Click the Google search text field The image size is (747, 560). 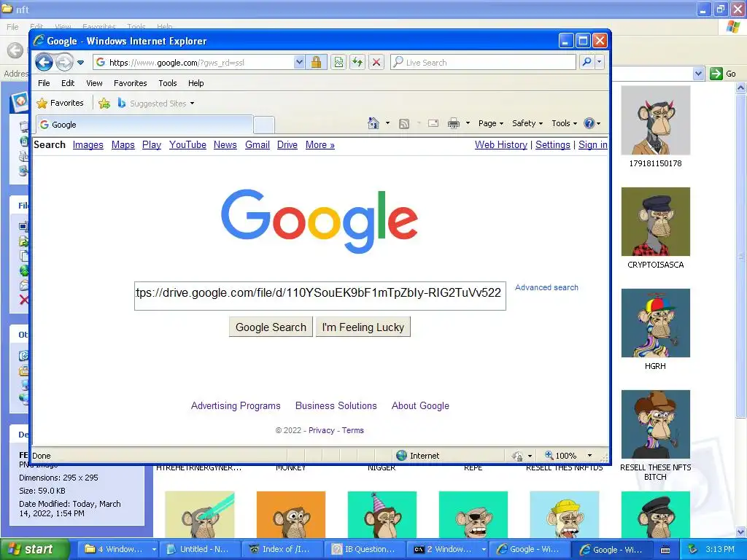320,296
